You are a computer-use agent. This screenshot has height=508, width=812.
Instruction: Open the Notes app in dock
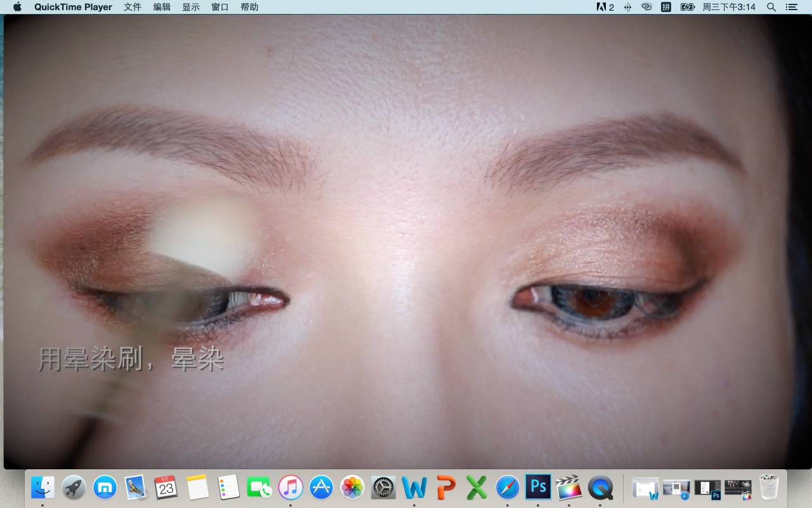coord(197,488)
